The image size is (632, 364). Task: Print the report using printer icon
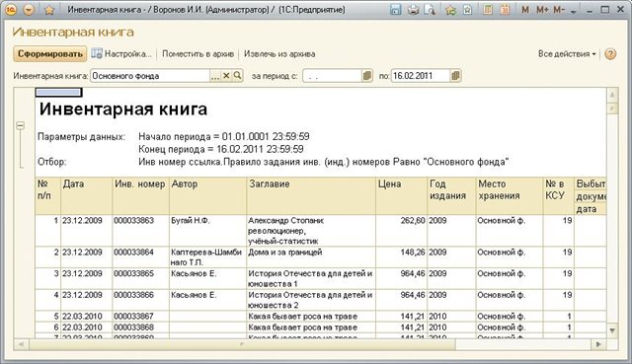(413, 9)
